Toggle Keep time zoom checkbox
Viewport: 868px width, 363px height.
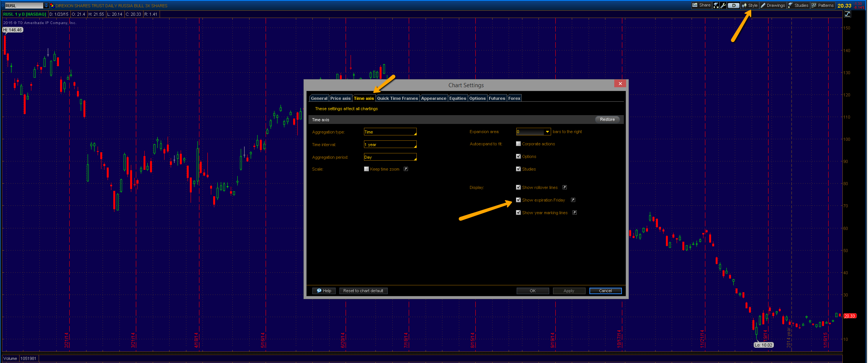[x=366, y=169]
